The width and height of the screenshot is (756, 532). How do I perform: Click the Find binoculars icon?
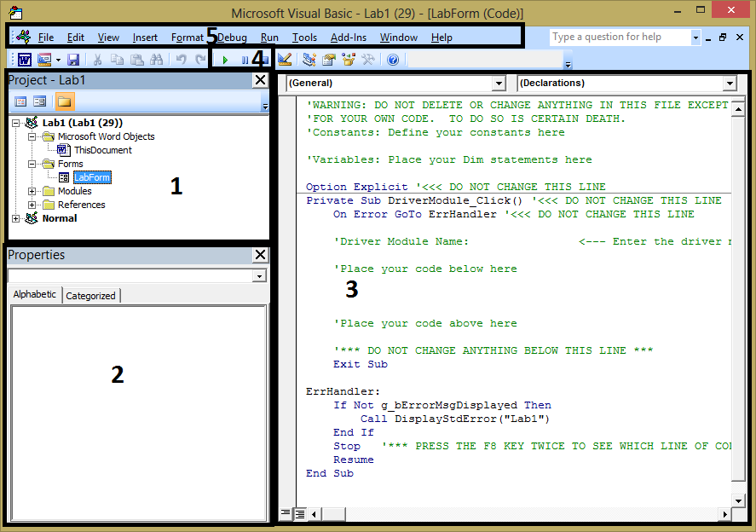(156, 60)
